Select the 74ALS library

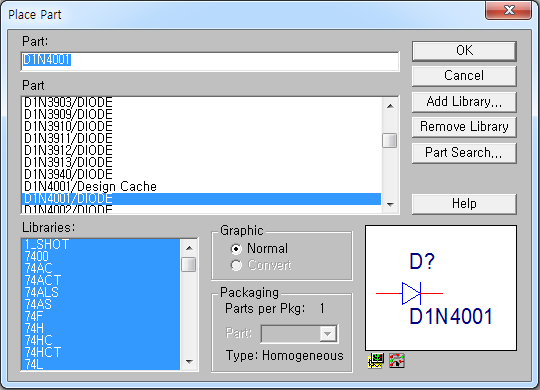click(101, 292)
